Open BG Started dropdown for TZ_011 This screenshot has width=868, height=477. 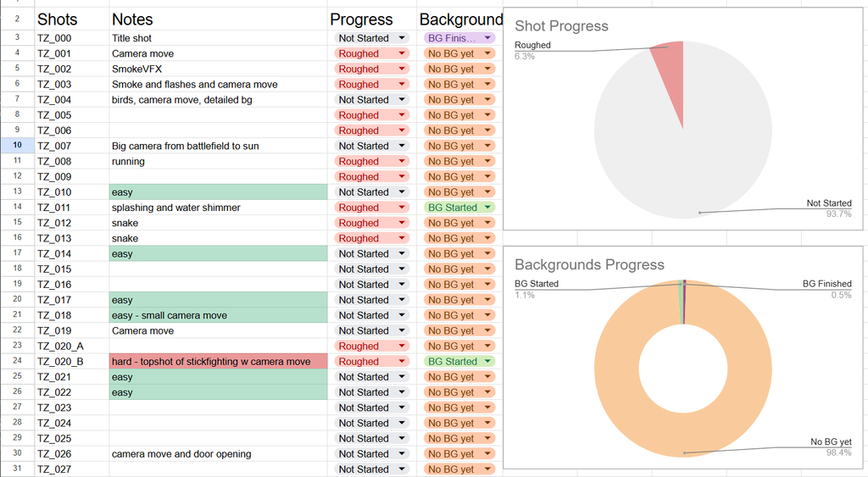(459, 208)
